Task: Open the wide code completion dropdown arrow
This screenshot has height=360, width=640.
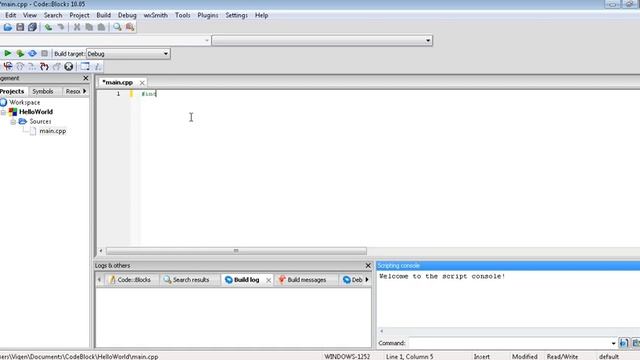Action: (x=428, y=40)
